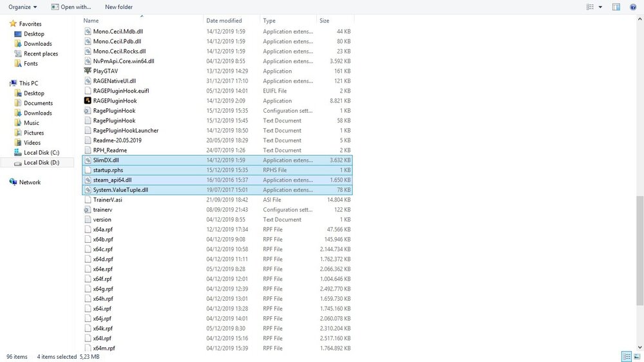Open Documents under This PC
Image resolution: width=644 pixels, height=362 pixels.
coord(38,103)
